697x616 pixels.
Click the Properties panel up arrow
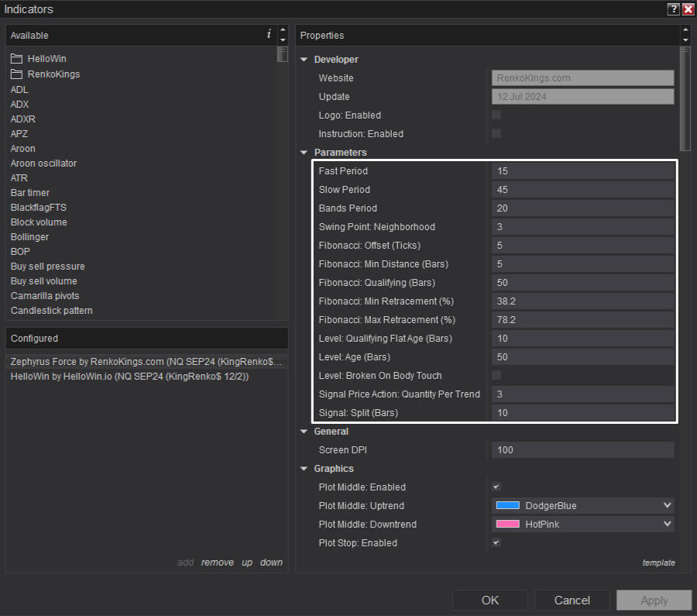[685, 31]
